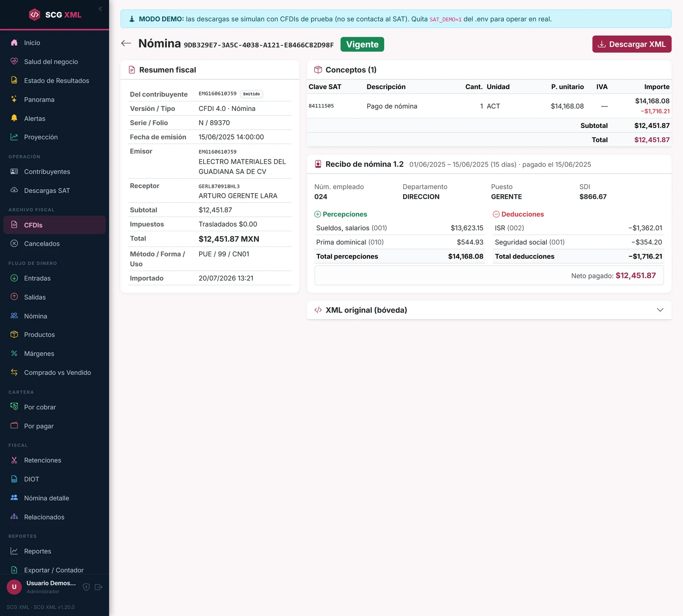Click the Descargar XML button
Viewport: 683px width, 616px height.
[632, 44]
